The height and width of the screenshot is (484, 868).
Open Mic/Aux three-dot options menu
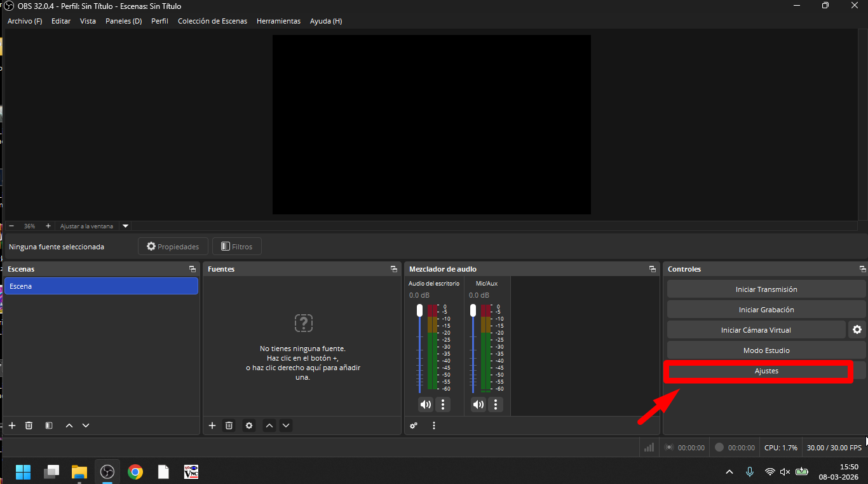[496, 404]
